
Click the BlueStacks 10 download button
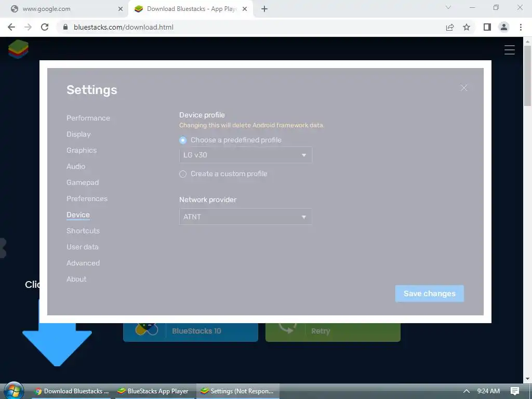coord(191,332)
